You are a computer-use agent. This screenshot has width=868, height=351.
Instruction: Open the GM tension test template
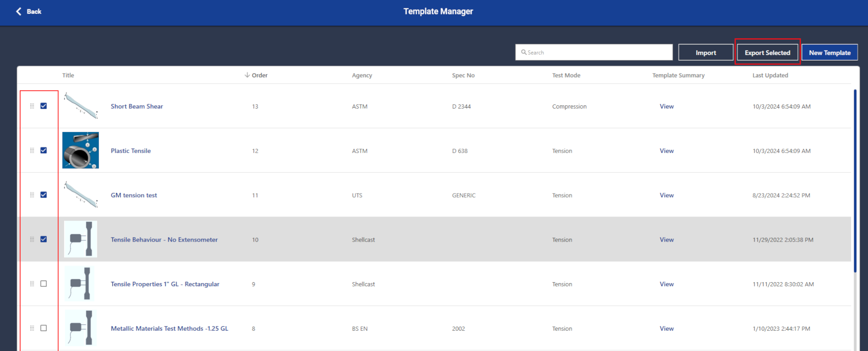(x=134, y=195)
